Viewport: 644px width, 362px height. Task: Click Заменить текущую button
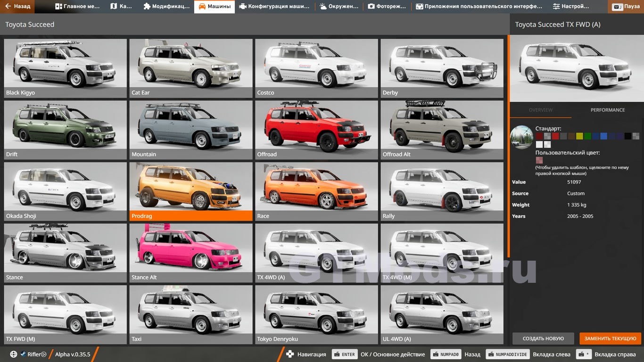(611, 338)
